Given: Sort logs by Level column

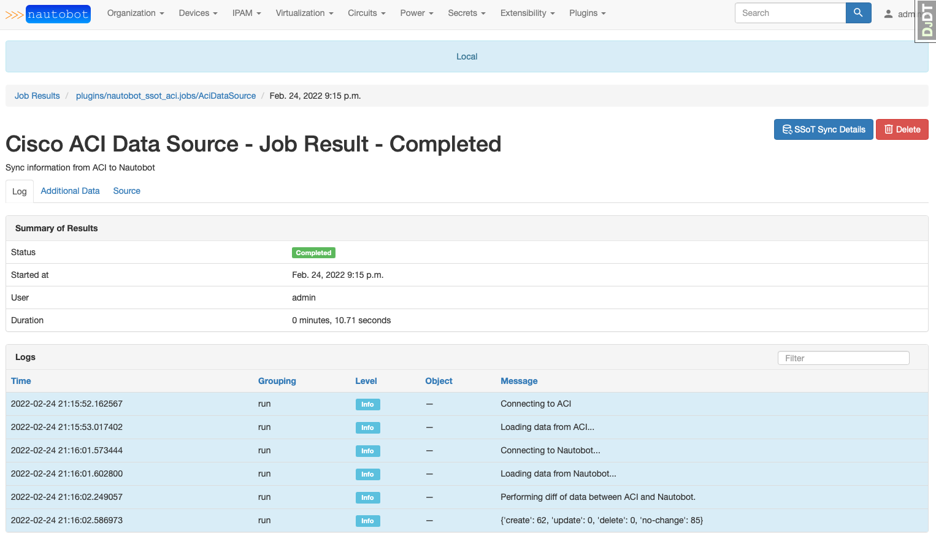Looking at the screenshot, I should click(x=366, y=381).
